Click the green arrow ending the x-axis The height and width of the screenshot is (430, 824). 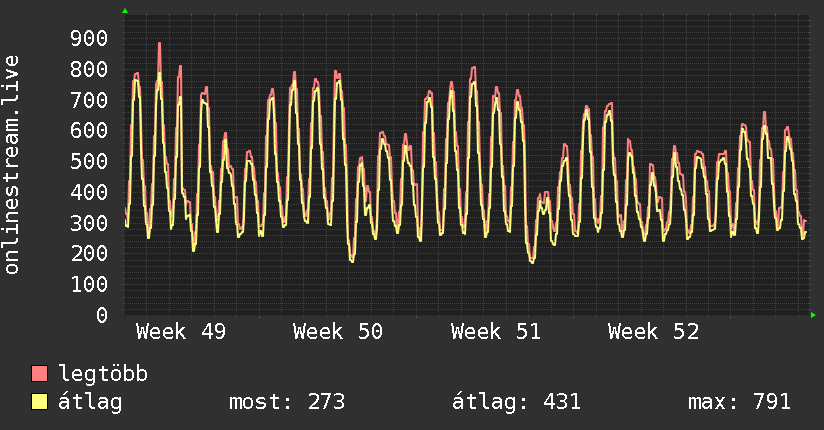[814, 315]
